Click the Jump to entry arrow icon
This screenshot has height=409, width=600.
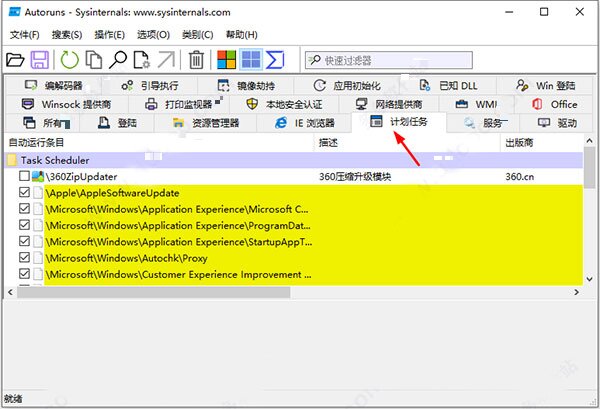(166, 60)
